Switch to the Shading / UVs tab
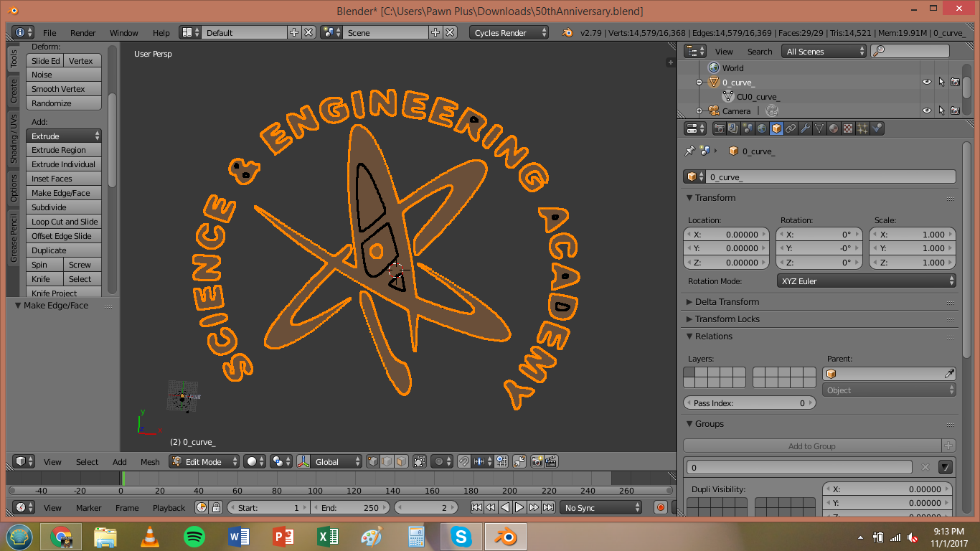 tap(14, 138)
